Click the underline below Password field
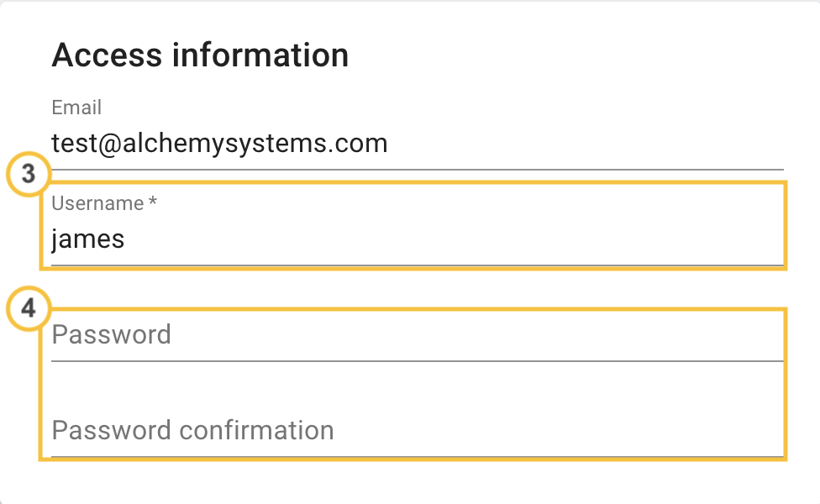Image resolution: width=820 pixels, height=504 pixels. coord(418,361)
